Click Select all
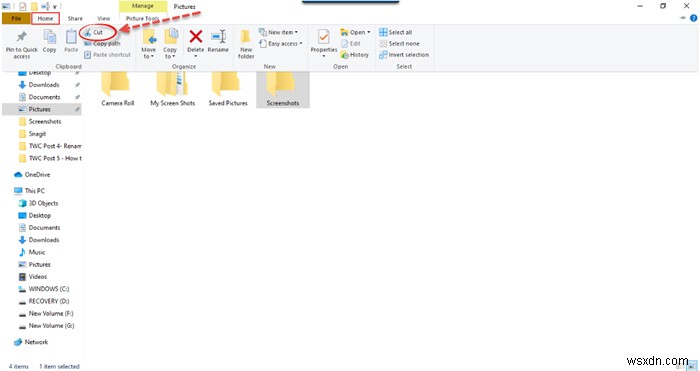This screenshot has width=700, height=371. [396, 32]
